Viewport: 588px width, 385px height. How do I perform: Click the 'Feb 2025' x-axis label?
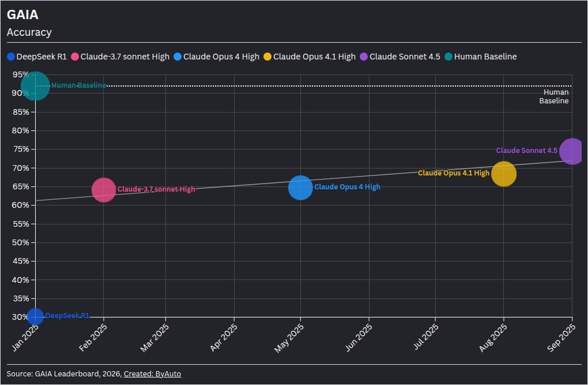pos(93,338)
